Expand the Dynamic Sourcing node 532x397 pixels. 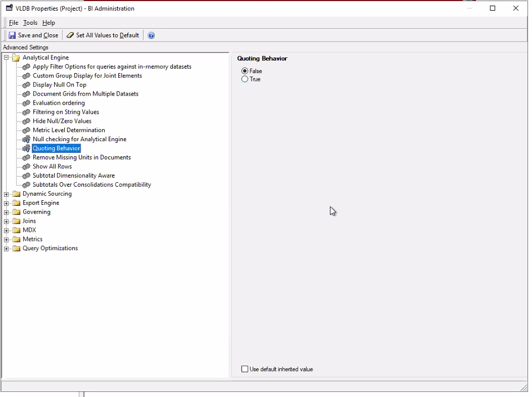6,193
